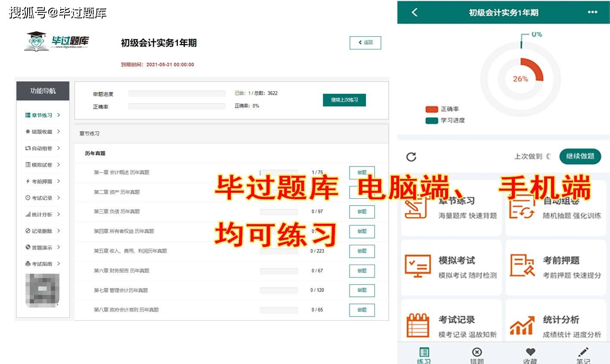The height and width of the screenshot is (364, 610).
Task: Switch to 练习 bottom tab
Action: 424,355
